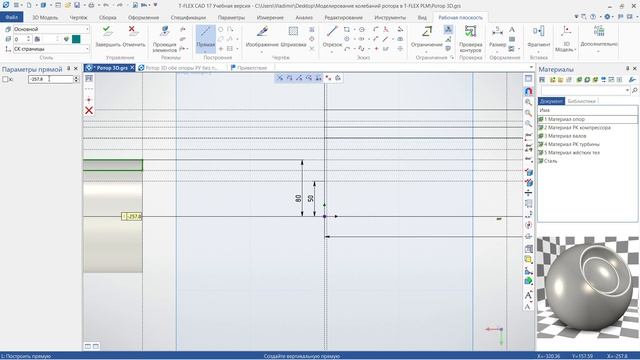Expand the Изображение dropdown arrow
This screenshot has width=640, height=360.
(x=262, y=51)
